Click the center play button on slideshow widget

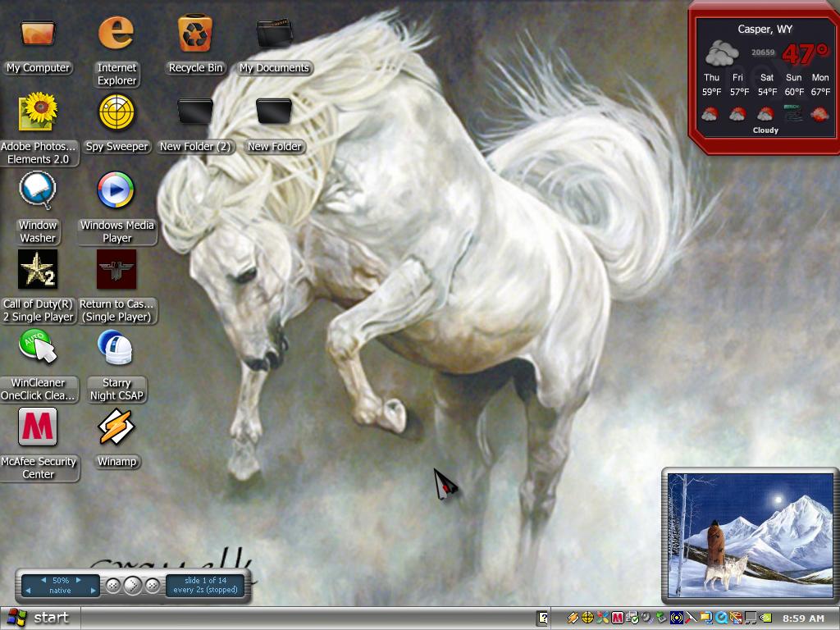point(132,586)
